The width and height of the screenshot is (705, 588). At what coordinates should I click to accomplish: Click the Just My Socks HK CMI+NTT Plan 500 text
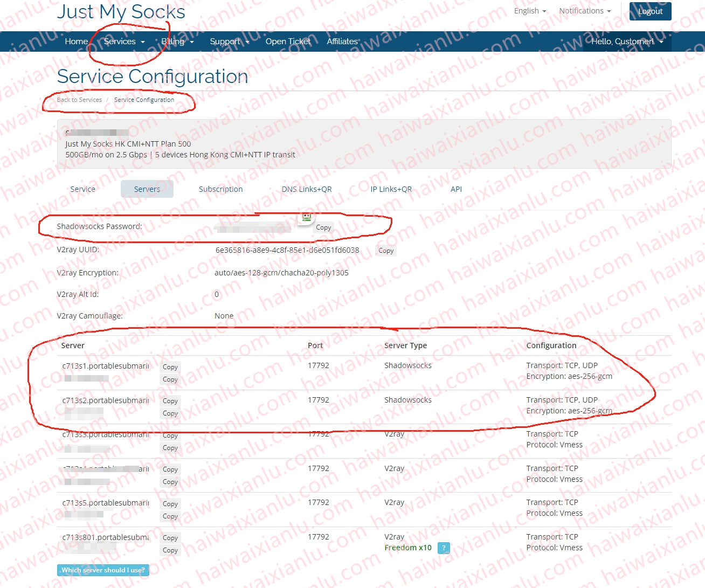128,144
